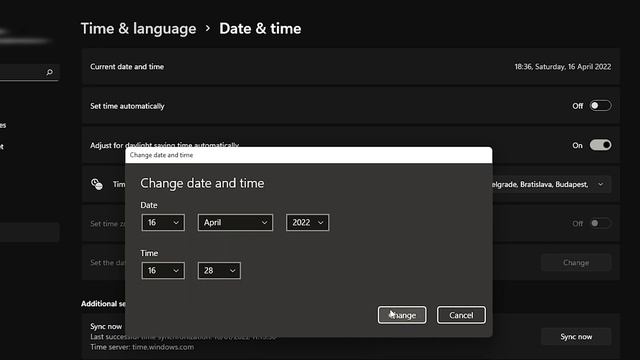The width and height of the screenshot is (640, 360).
Task: Click the time zone globe clock icon
Action: click(x=97, y=184)
